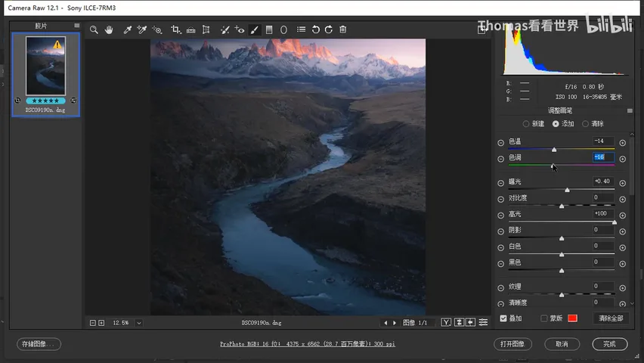Click 清除全部 clear all button
The image size is (644, 363).
tap(611, 318)
